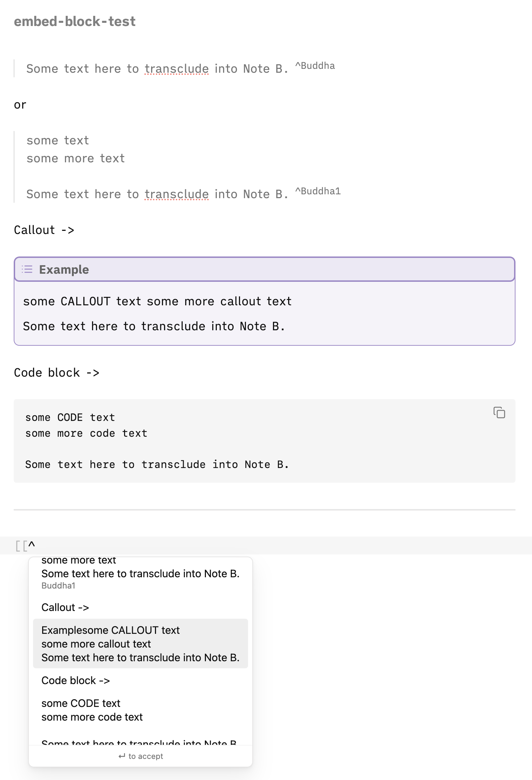
Task: Click the ^Buddha1 block identifier
Action: 318,191
